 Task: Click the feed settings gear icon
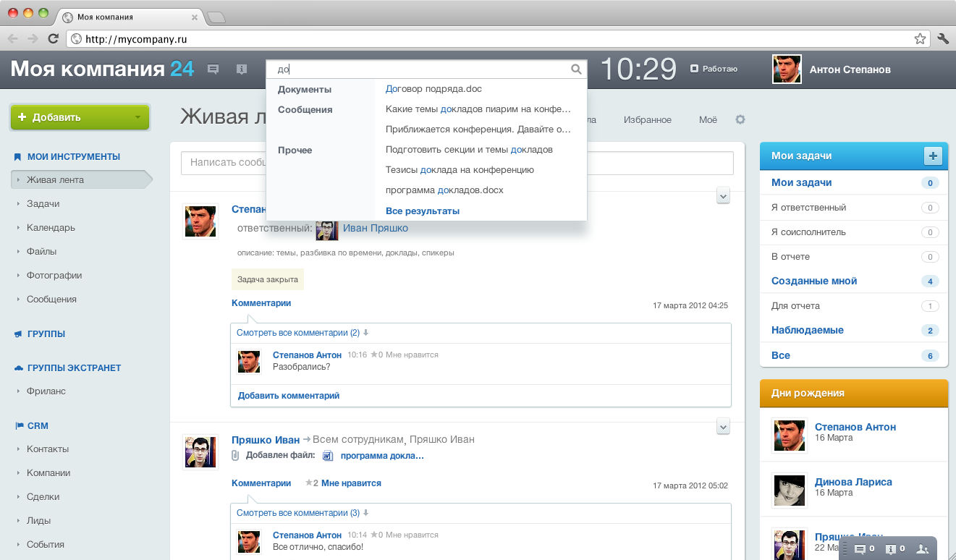(x=740, y=119)
